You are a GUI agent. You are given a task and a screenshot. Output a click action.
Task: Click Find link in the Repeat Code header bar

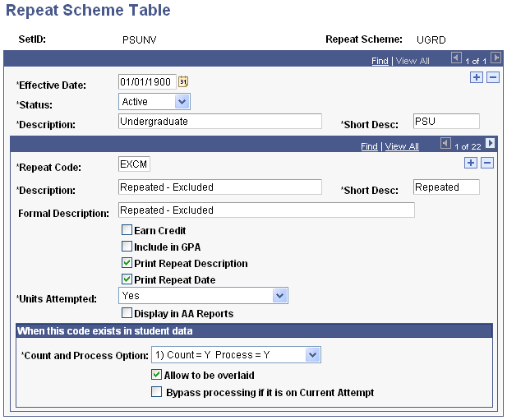pos(369,146)
